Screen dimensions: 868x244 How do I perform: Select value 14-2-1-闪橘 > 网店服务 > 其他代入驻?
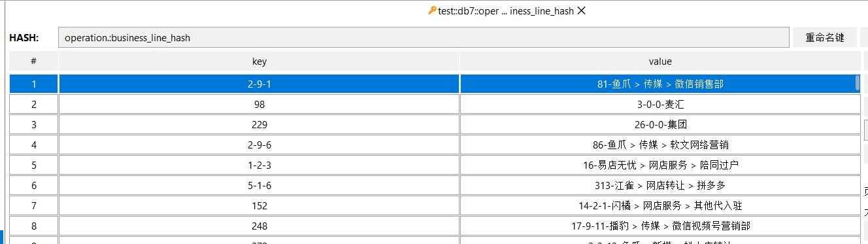coord(660,205)
